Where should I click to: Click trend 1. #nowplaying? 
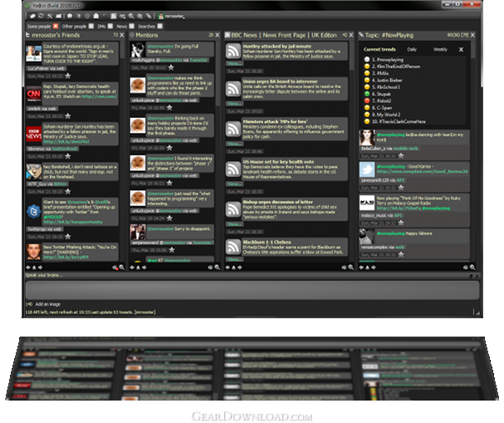tap(387, 60)
